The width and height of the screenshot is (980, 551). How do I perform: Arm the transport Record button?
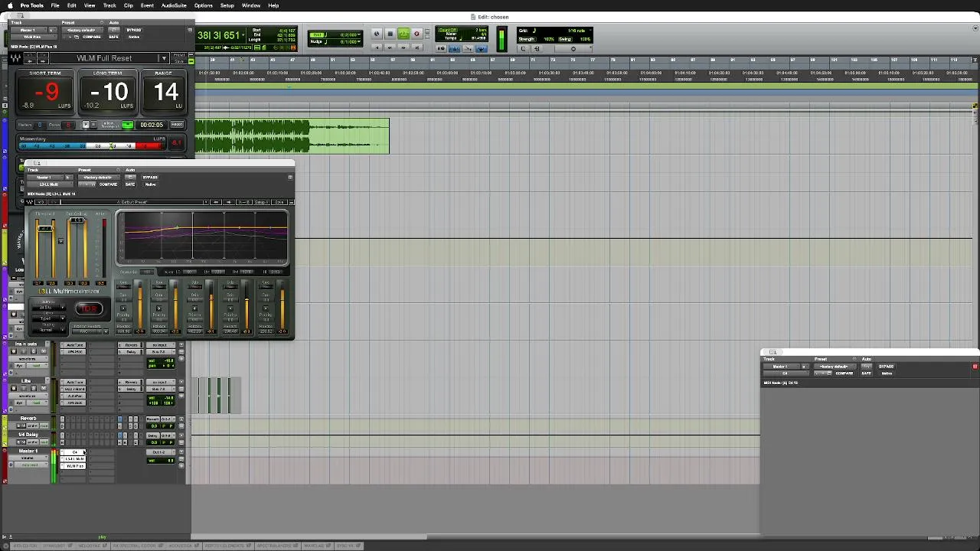pos(416,34)
